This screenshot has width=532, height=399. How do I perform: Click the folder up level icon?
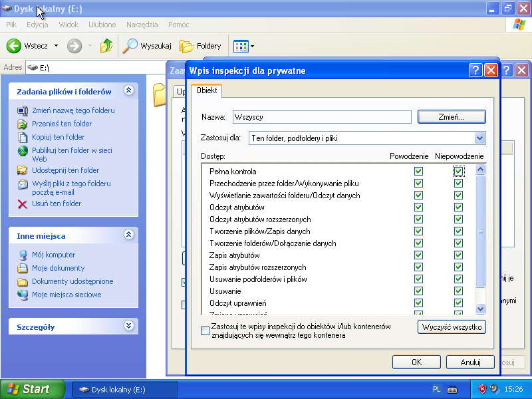(106, 46)
